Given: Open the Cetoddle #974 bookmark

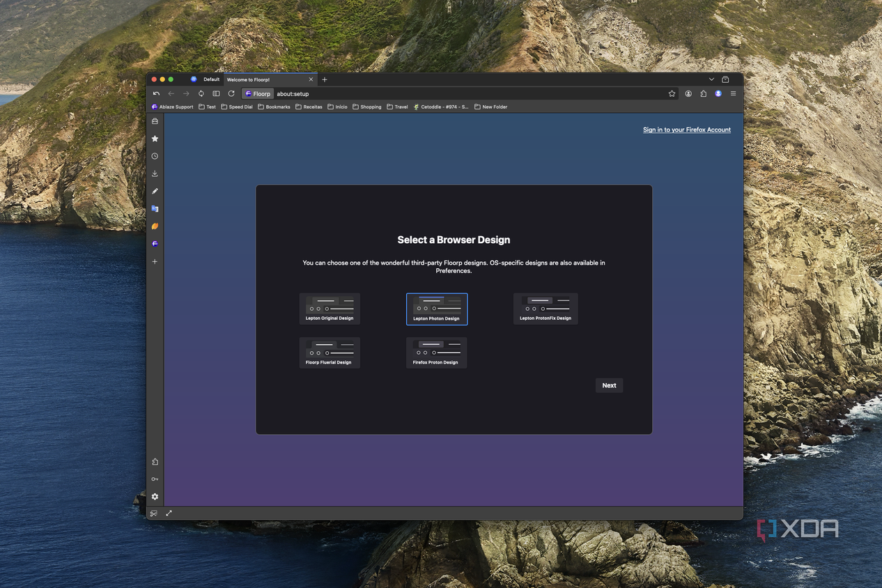Looking at the screenshot, I should (441, 107).
